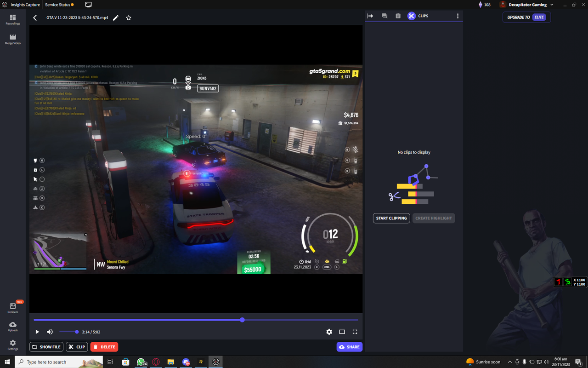Open the video player settings gear

click(x=329, y=332)
